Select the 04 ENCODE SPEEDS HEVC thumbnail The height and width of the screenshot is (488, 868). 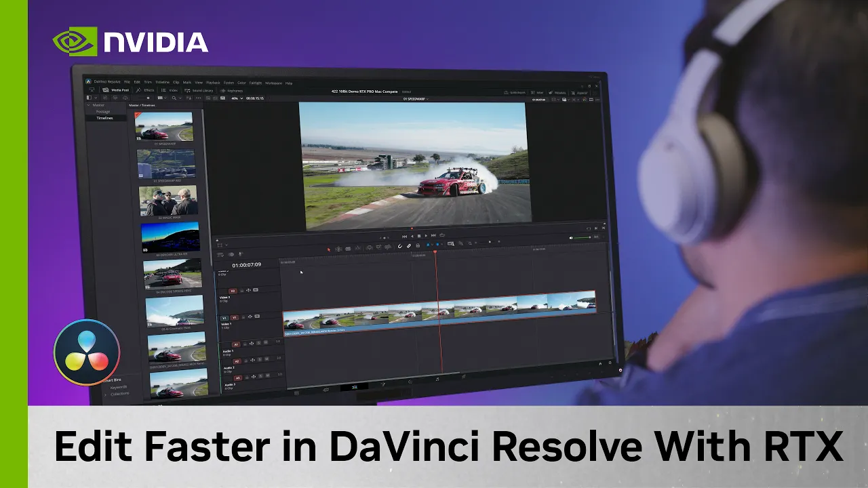pos(172,273)
